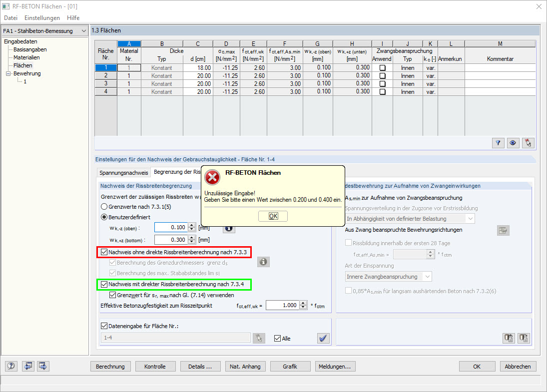Click the filter icon above the Kommentar column

click(x=498, y=143)
